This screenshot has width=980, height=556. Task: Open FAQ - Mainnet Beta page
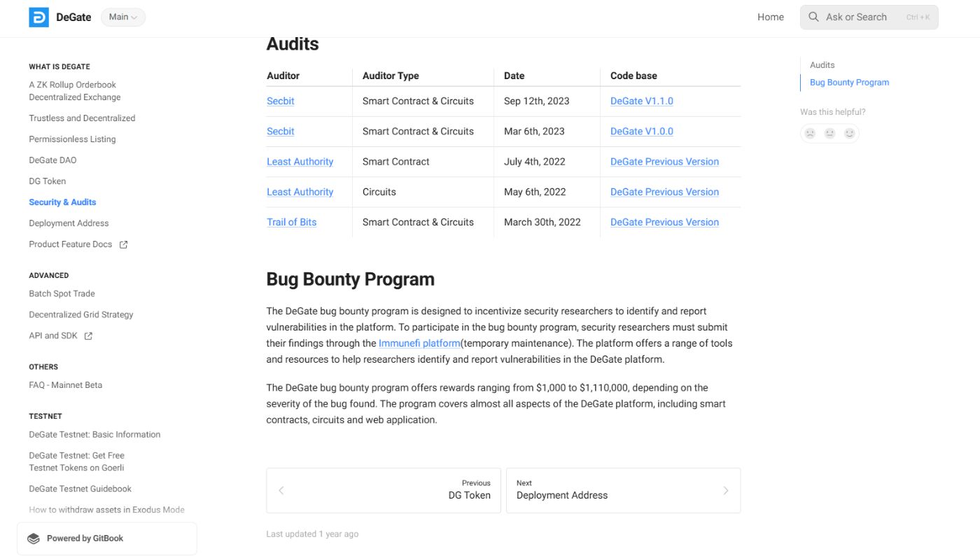point(65,385)
